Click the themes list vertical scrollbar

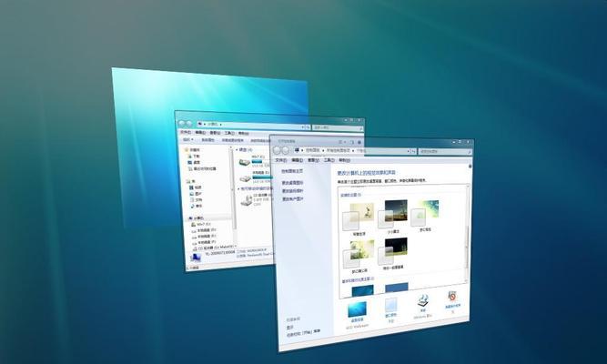point(467,234)
